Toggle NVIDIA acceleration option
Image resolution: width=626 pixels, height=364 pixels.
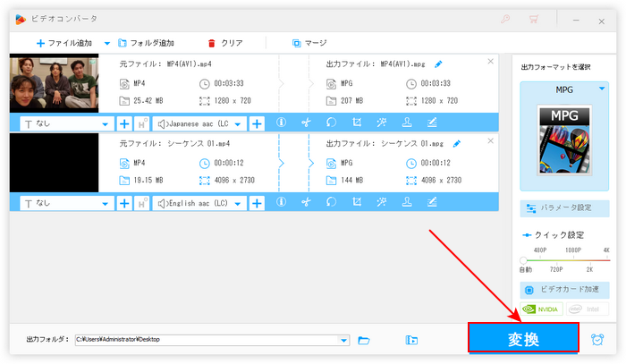click(542, 309)
